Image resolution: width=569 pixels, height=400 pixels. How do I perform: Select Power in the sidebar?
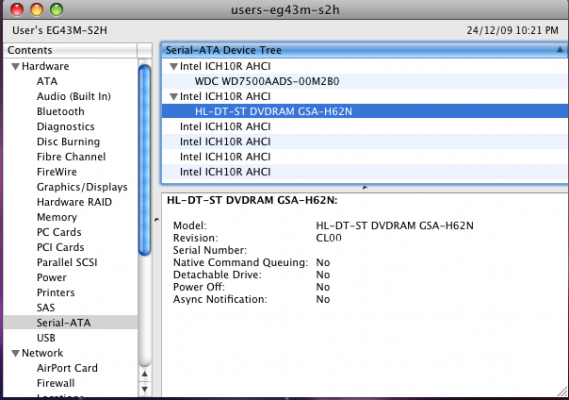[52, 278]
